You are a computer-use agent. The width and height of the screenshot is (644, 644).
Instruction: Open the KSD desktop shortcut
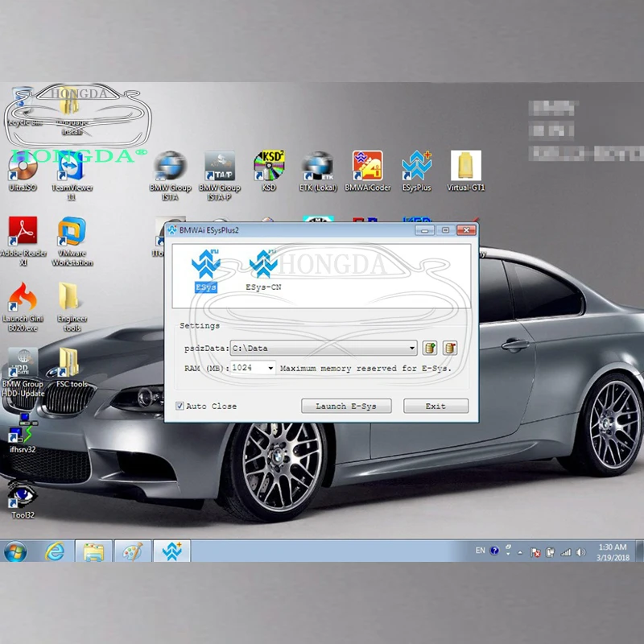(x=269, y=171)
